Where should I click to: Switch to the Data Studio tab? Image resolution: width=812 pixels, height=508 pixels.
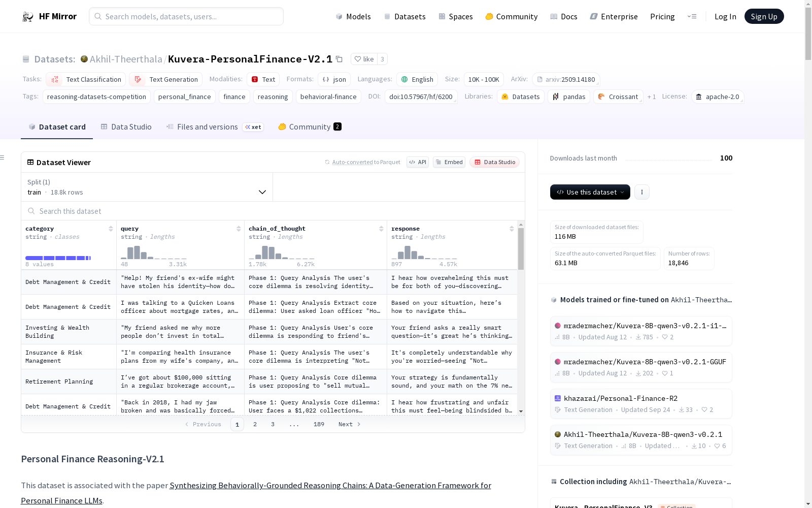(x=126, y=127)
